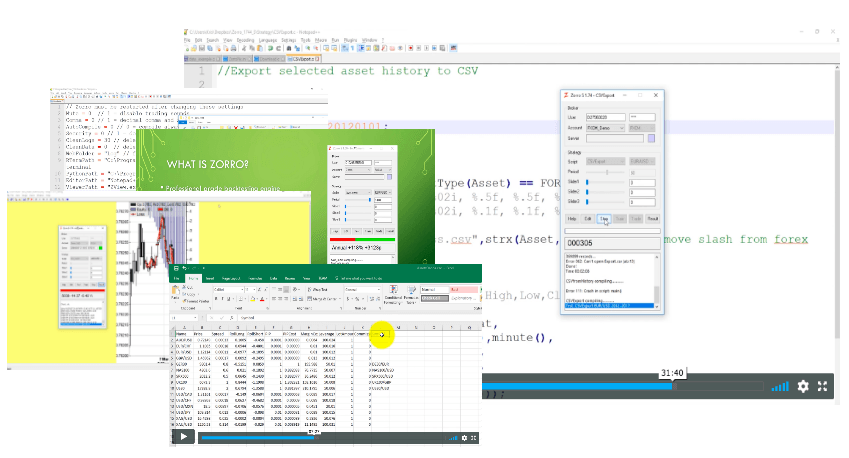849x458 pixels.
Task: Click the Slider2 track in Zorro
Action: 605,192
